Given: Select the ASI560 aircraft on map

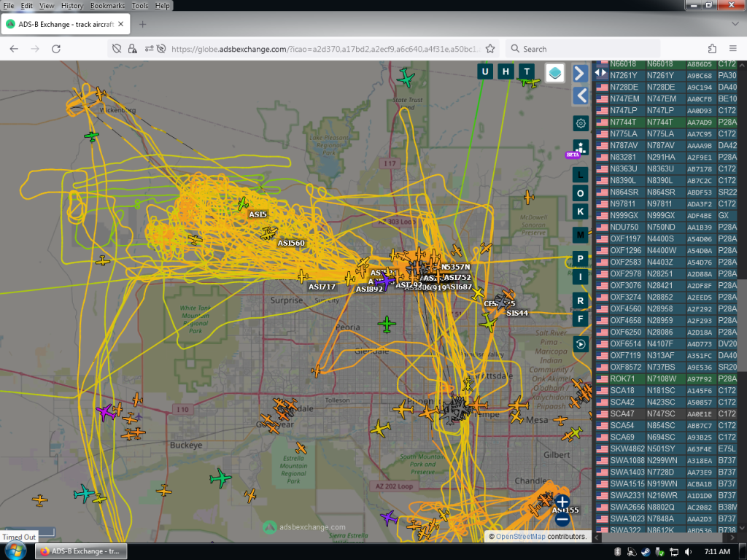Looking at the screenshot, I should (268, 233).
